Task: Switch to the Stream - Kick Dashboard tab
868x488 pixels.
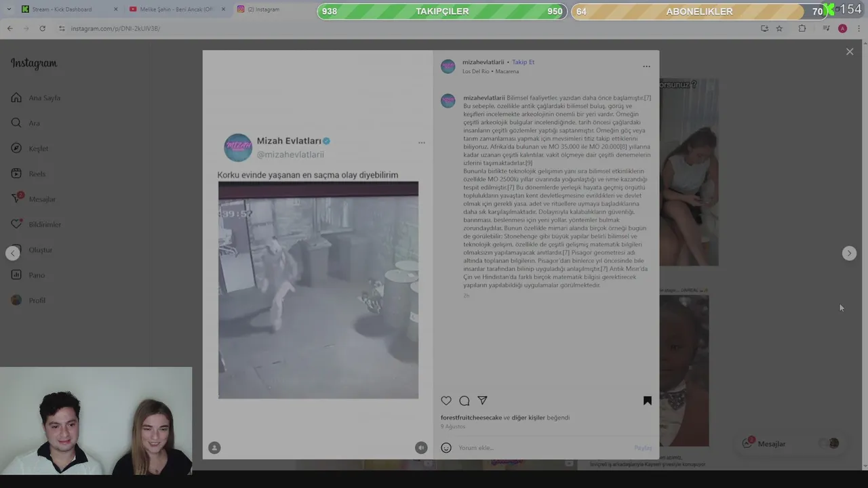Action: pos(62,9)
